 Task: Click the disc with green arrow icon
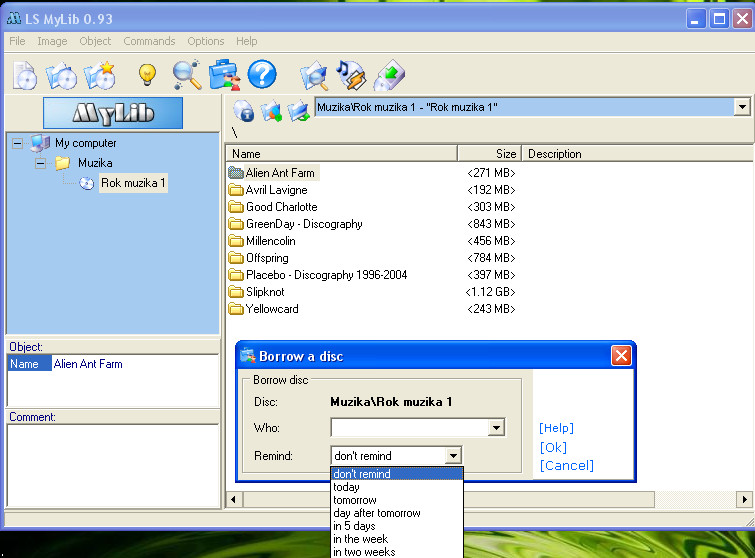pyautogui.click(x=389, y=75)
